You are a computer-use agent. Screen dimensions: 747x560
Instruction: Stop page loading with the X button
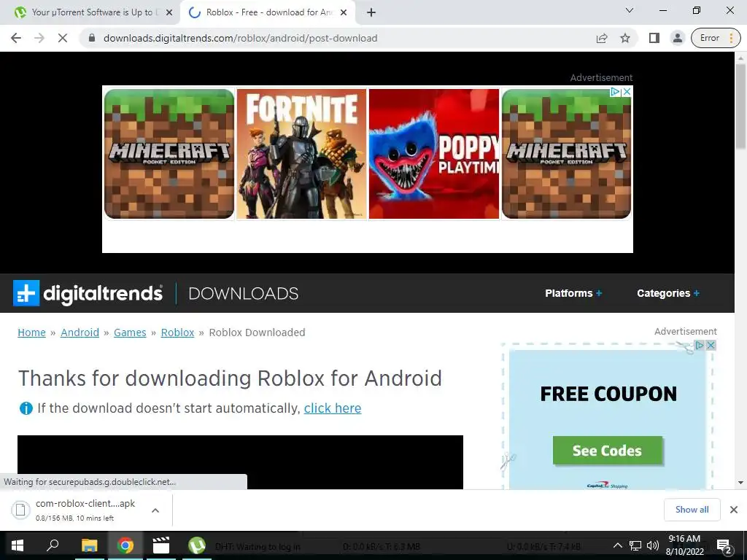coord(63,38)
